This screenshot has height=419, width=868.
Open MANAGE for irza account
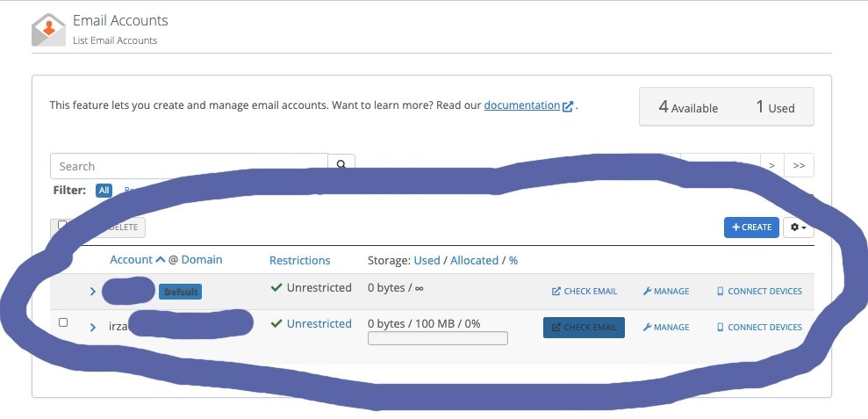666,327
